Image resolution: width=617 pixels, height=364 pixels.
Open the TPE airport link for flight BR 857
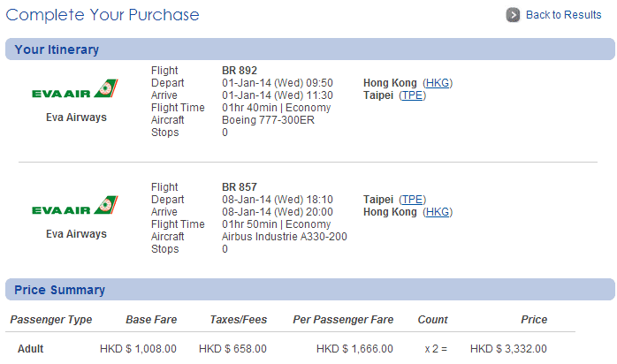412,200
